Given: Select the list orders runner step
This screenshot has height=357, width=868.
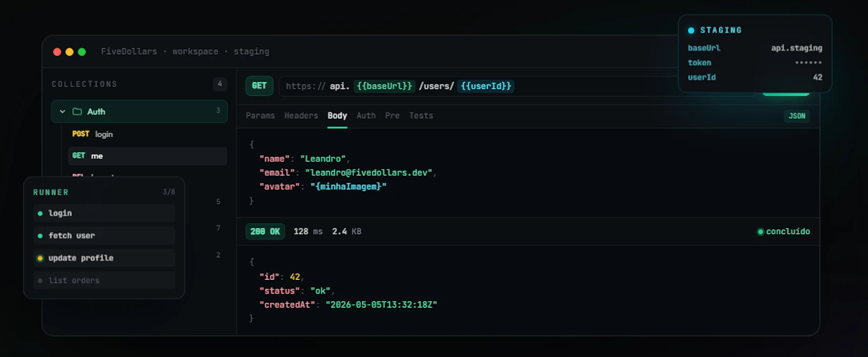Looking at the screenshot, I should point(104,280).
